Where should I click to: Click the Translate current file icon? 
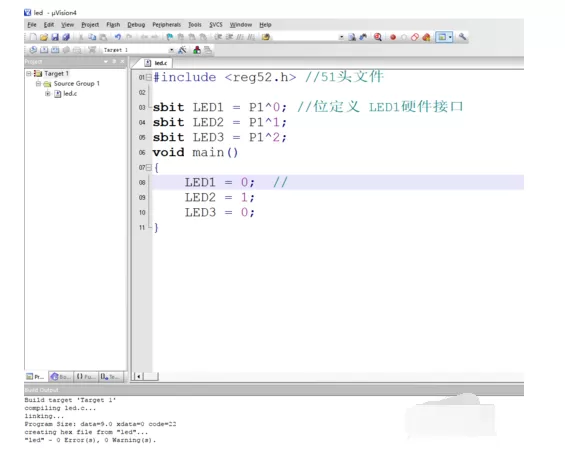pos(33,50)
